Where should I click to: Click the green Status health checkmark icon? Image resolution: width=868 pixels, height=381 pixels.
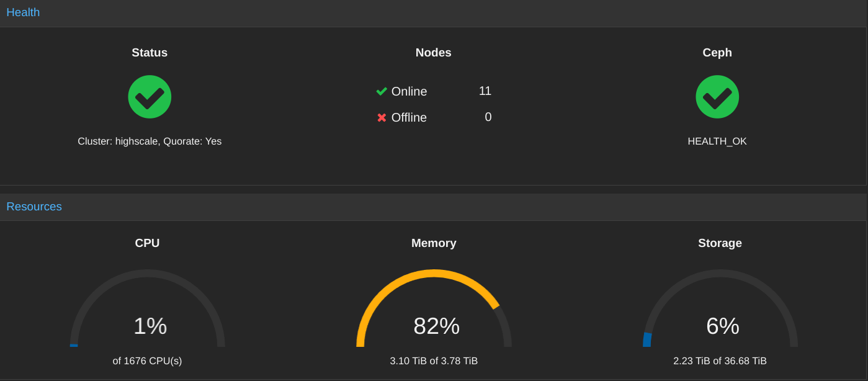(x=150, y=97)
